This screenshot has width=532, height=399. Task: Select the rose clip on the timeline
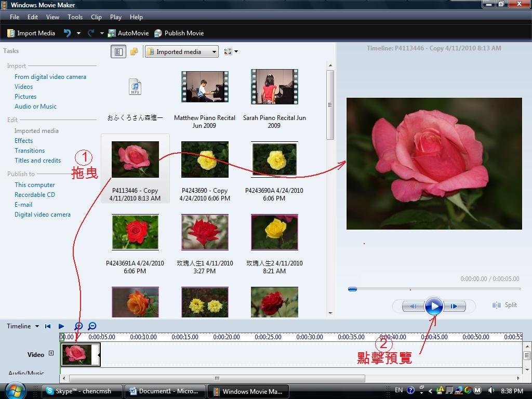tap(81, 354)
